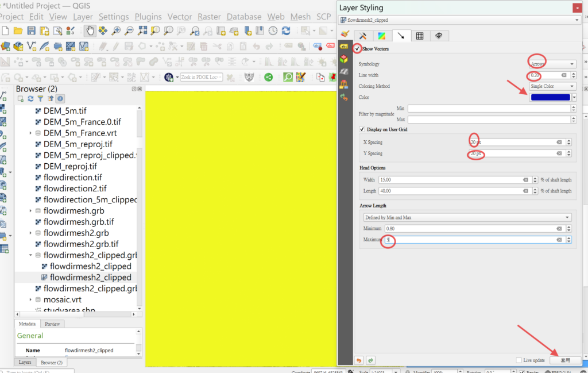This screenshot has height=373, width=588.
Task: Click the Refresh icon in Browser panel
Action: (x=30, y=99)
